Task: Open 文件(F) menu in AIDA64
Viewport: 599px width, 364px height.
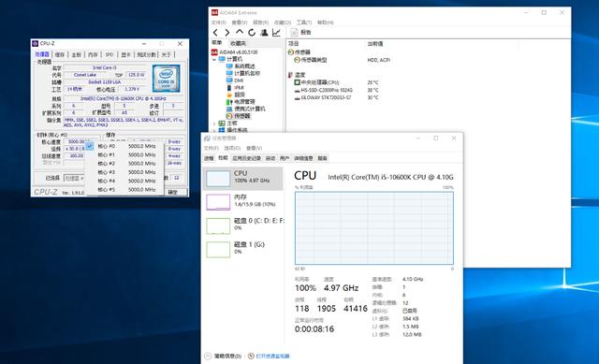Action: point(219,22)
